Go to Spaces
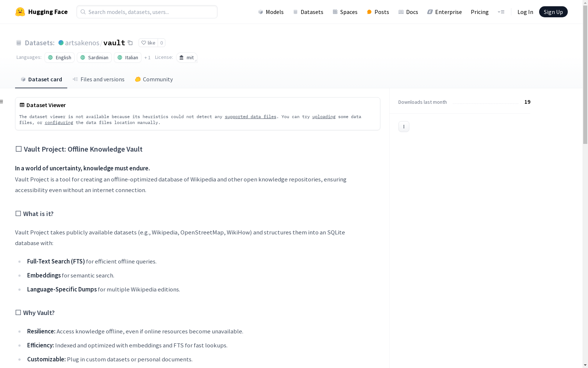This screenshot has width=588, height=368. (x=345, y=12)
